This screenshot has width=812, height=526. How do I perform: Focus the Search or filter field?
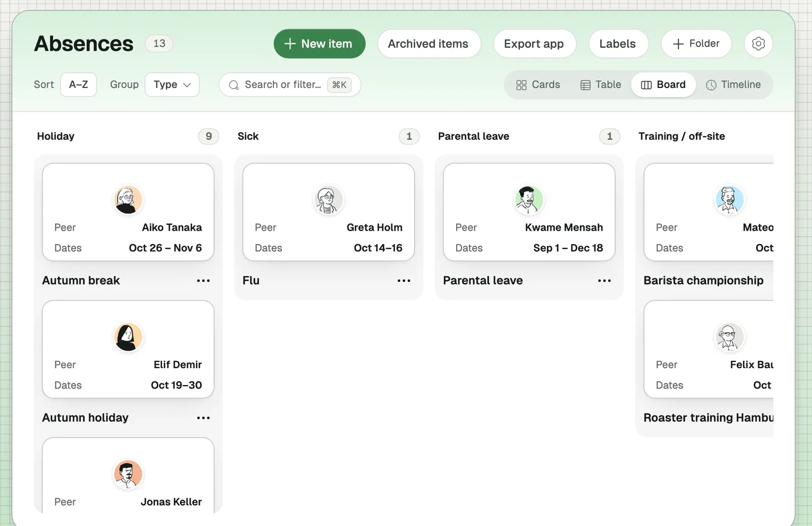tap(290, 85)
